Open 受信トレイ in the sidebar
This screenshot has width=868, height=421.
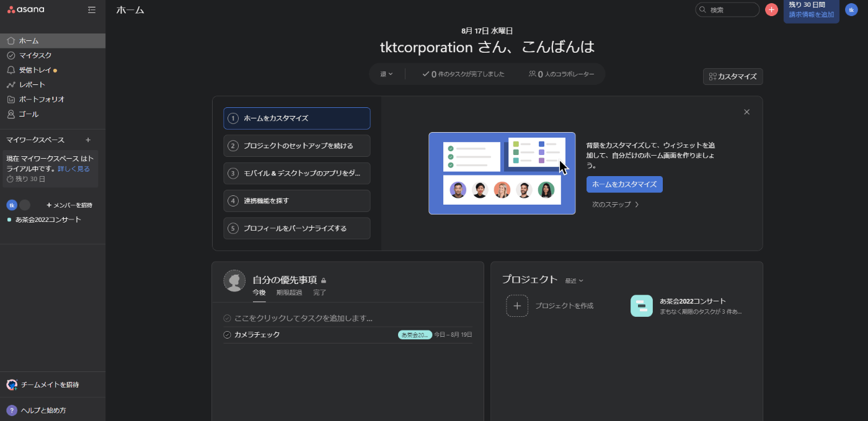coord(53,70)
